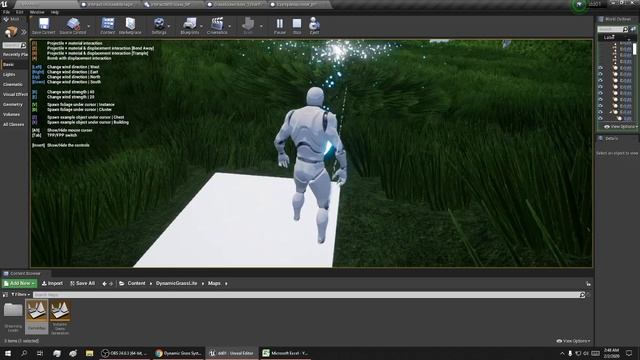The image size is (640, 360).
Task: Click the Content breadcrumb
Action: click(x=136, y=283)
